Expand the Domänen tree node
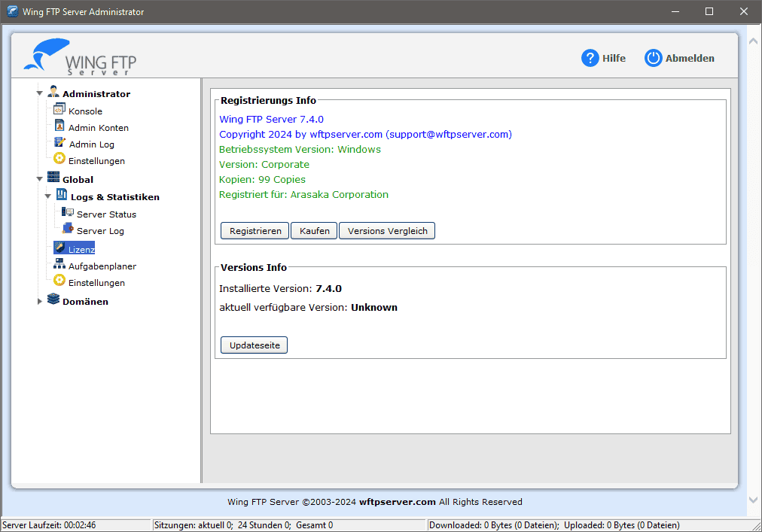The width and height of the screenshot is (762, 532). point(40,301)
